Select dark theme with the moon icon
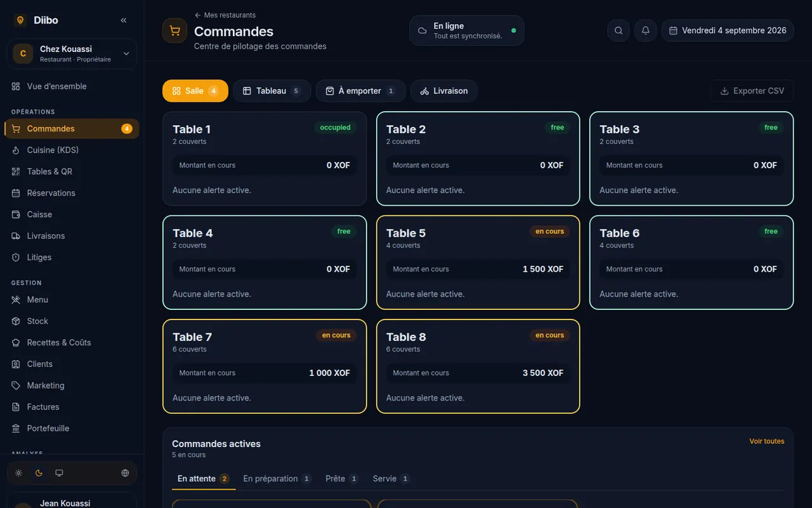This screenshot has width=812, height=508. click(x=39, y=473)
